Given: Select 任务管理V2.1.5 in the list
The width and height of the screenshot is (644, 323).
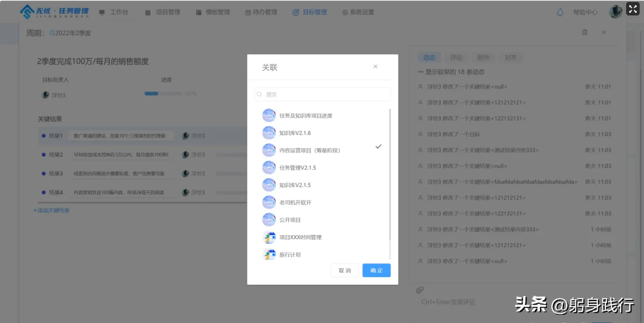Looking at the screenshot, I should coord(297,168).
